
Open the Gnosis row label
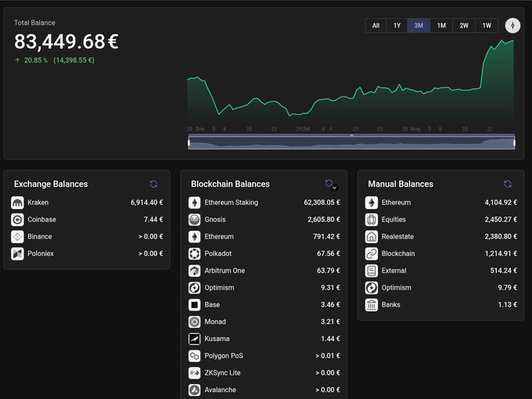tap(215, 220)
